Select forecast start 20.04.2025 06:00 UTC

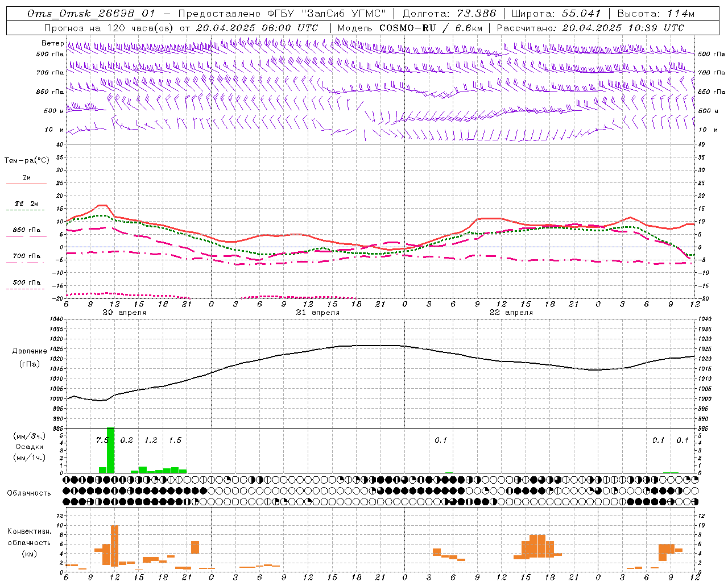click(257, 28)
